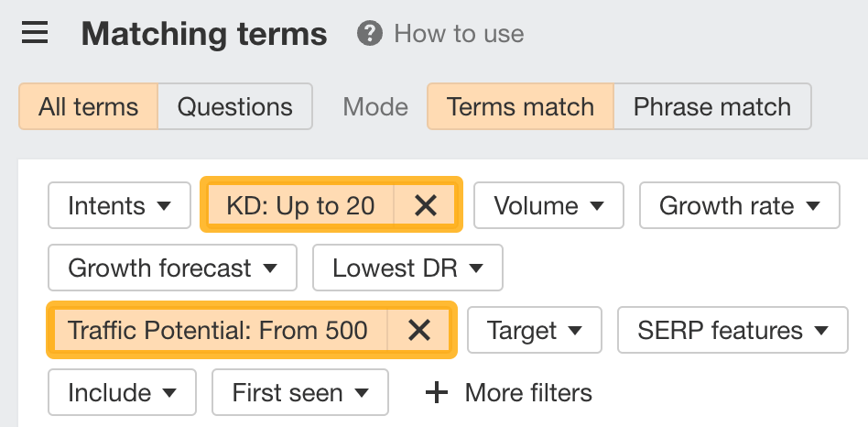
Task: Open the How to use link
Action: pyautogui.click(x=459, y=34)
